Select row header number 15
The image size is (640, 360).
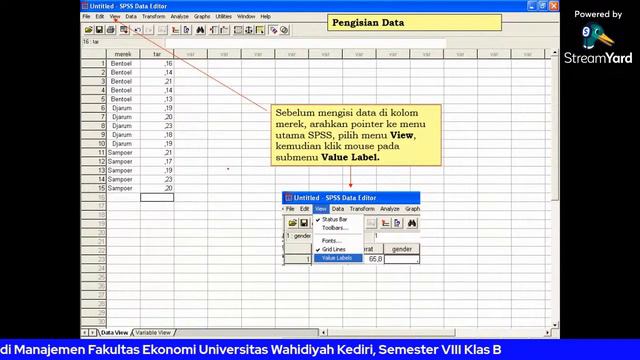93,188
